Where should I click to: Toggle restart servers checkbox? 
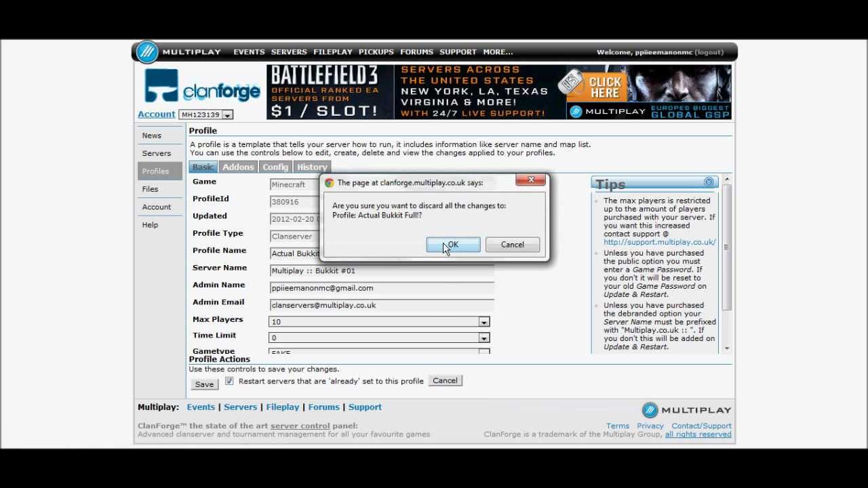click(229, 381)
